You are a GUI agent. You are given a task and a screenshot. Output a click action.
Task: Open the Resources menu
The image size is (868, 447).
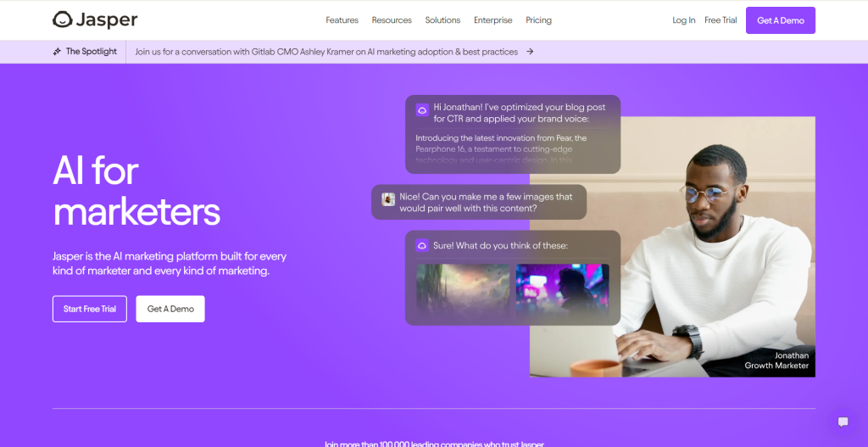[392, 20]
